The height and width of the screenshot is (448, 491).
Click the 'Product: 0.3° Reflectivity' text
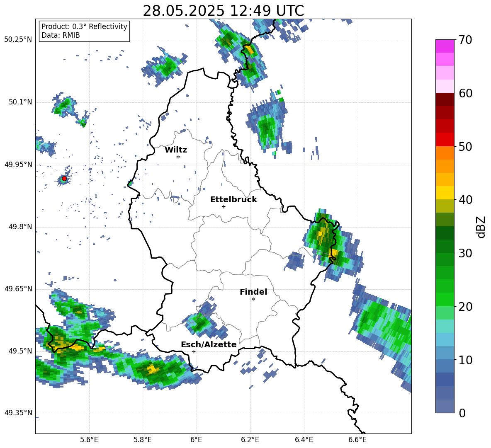(x=84, y=26)
